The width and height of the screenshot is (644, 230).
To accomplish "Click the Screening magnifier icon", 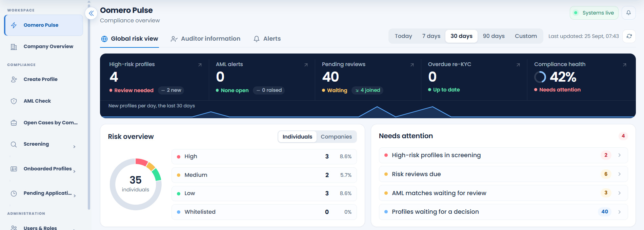I will pyautogui.click(x=14, y=144).
